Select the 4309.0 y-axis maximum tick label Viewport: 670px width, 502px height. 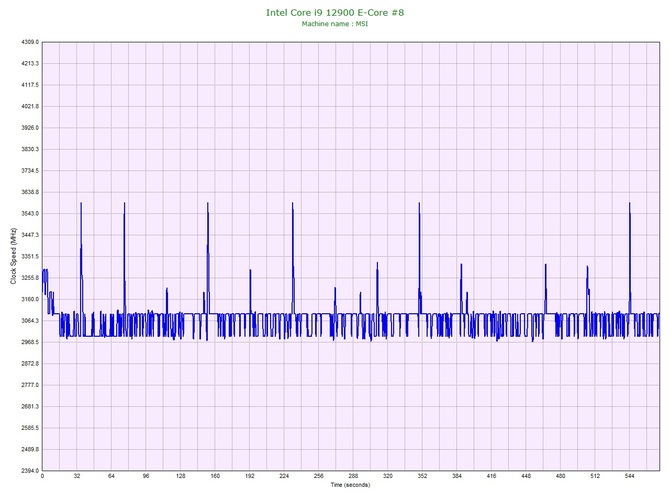coord(25,42)
